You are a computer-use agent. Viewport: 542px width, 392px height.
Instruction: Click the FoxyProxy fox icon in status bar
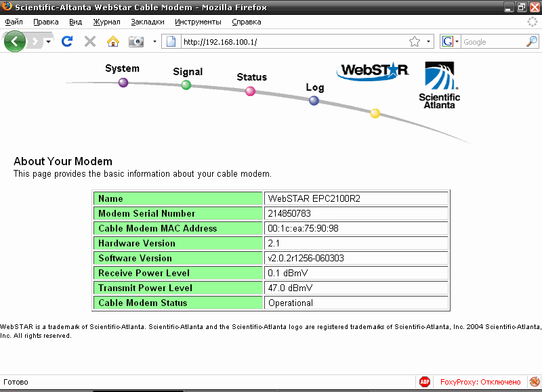(535, 382)
